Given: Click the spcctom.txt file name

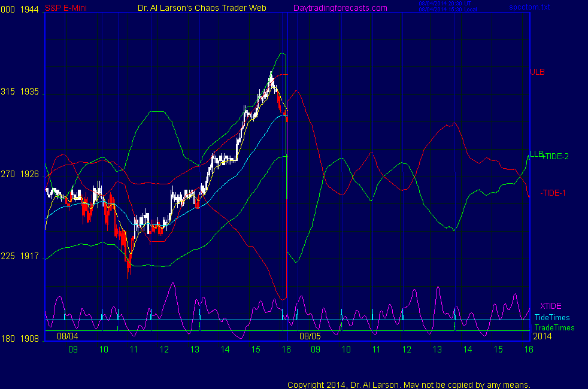Looking at the screenshot, I should (529, 7).
